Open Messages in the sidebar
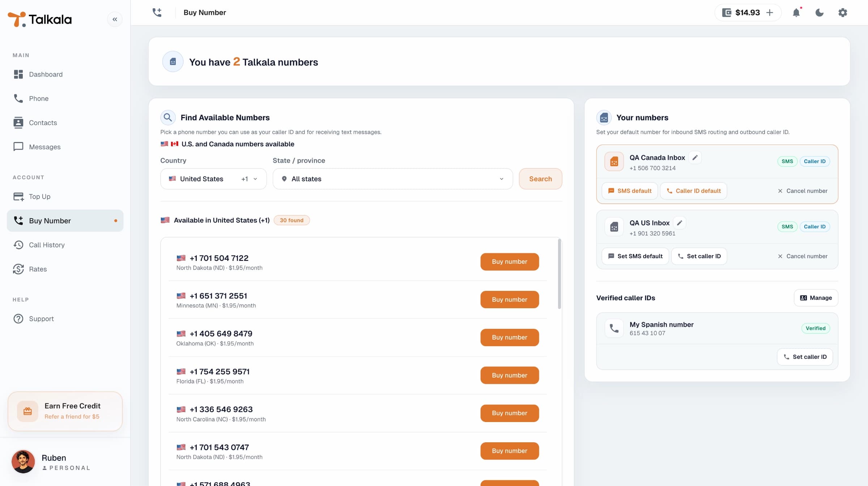 pyautogui.click(x=65, y=147)
